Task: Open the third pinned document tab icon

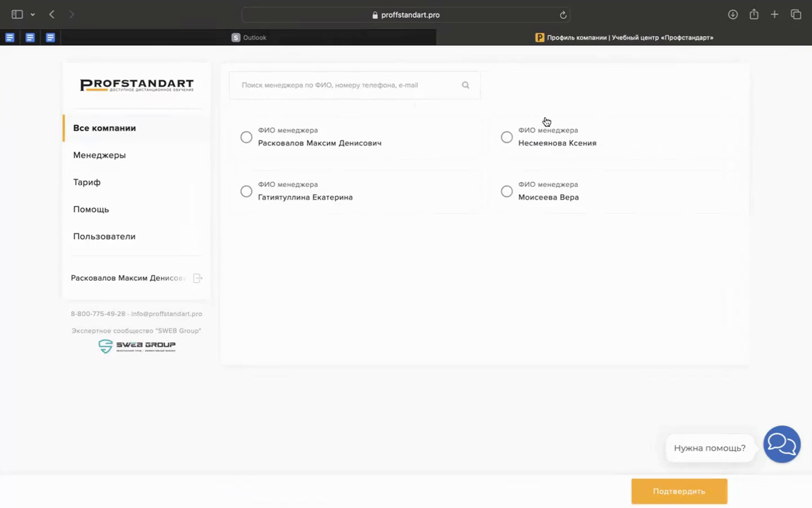Action: point(50,37)
